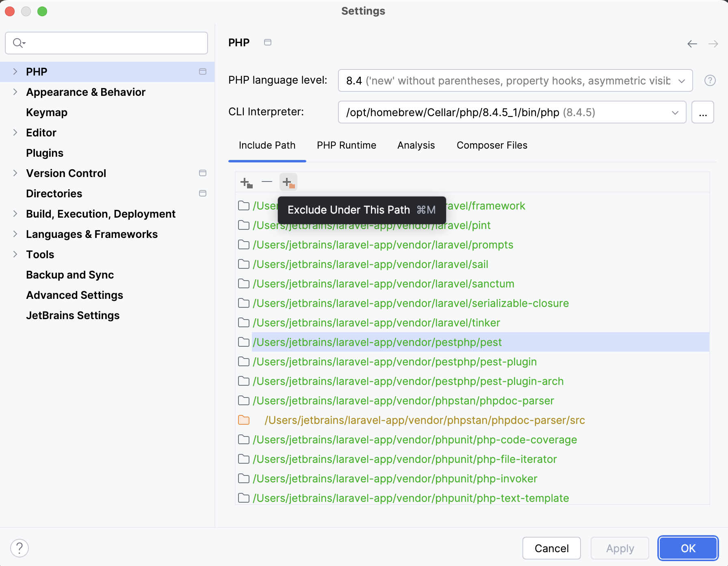Open PHP language level help
The width and height of the screenshot is (728, 566).
coord(710,80)
